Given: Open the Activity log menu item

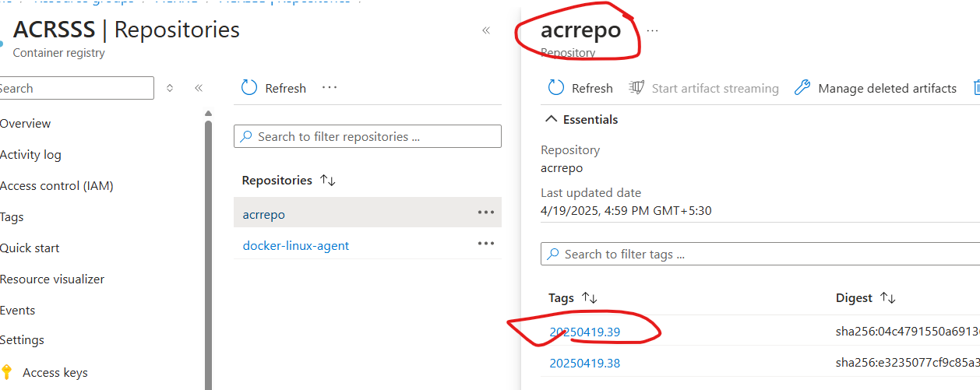Looking at the screenshot, I should [x=30, y=154].
